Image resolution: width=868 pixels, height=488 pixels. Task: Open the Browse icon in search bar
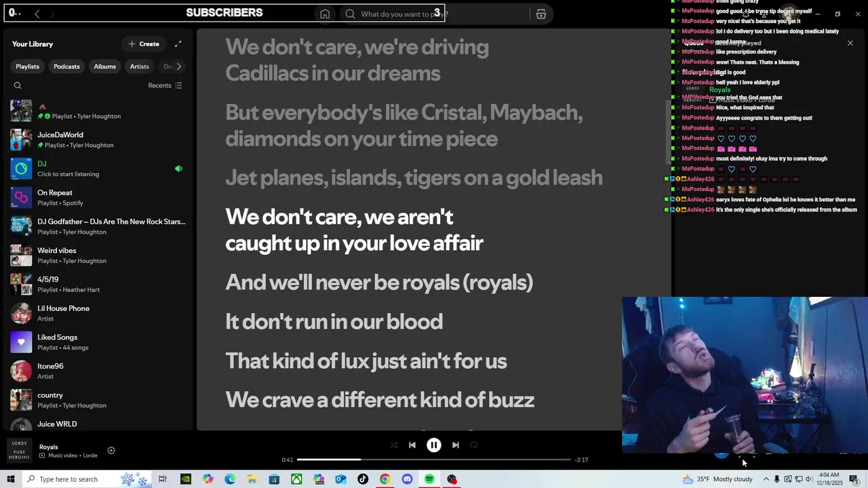pos(540,14)
